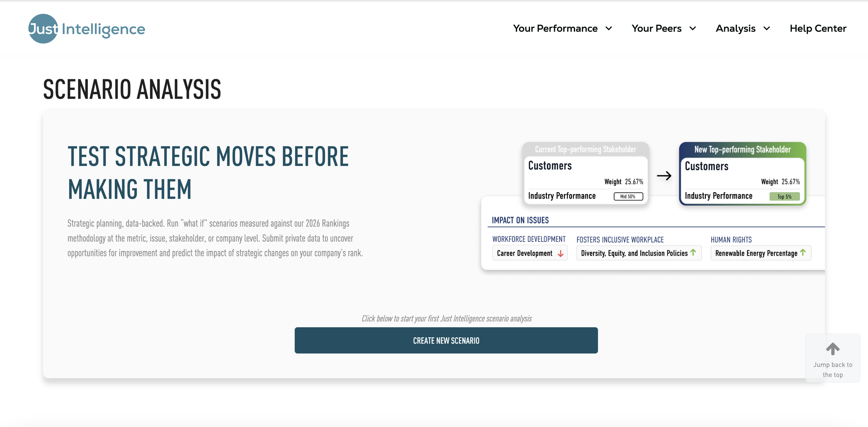868x427 pixels.
Task: Click the Just Intelligence logo
Action: click(x=86, y=29)
